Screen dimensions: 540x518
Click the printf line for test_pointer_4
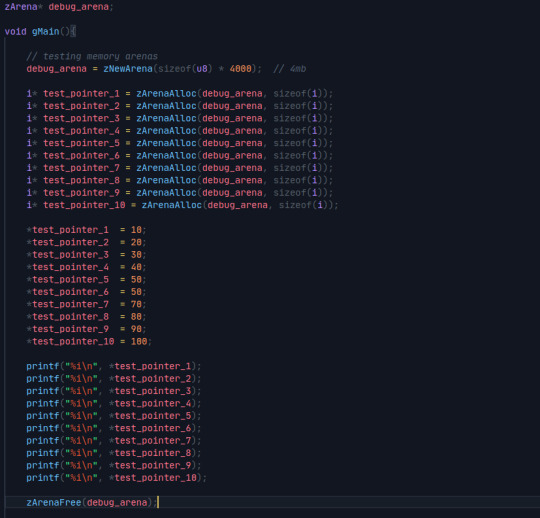coord(114,404)
